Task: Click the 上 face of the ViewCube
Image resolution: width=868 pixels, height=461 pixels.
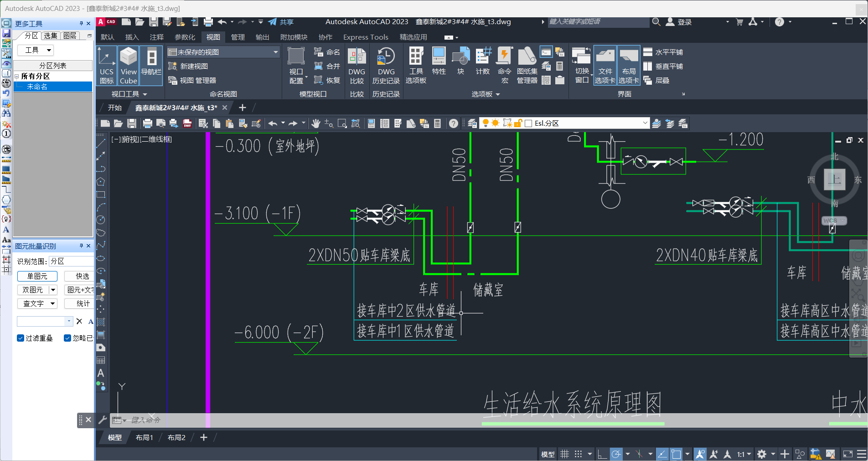Action: coord(834,179)
